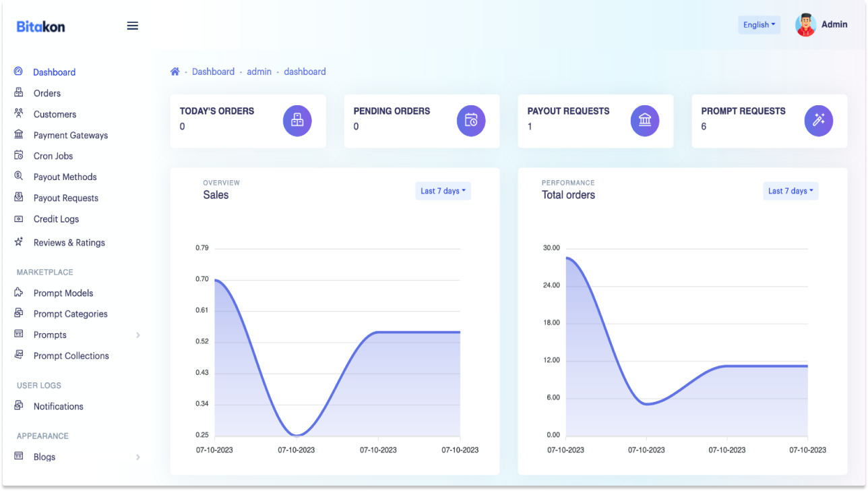This screenshot has height=491, width=868.
Task: Expand the Blogs submenu chevron
Action: pyautogui.click(x=138, y=457)
